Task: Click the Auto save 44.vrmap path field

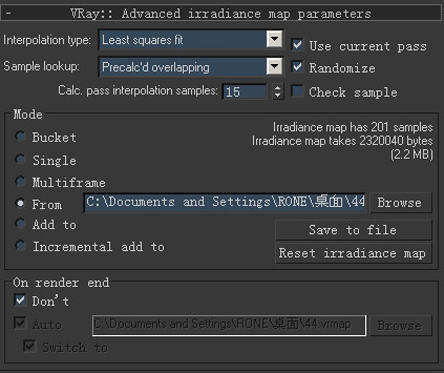Action: point(229,325)
